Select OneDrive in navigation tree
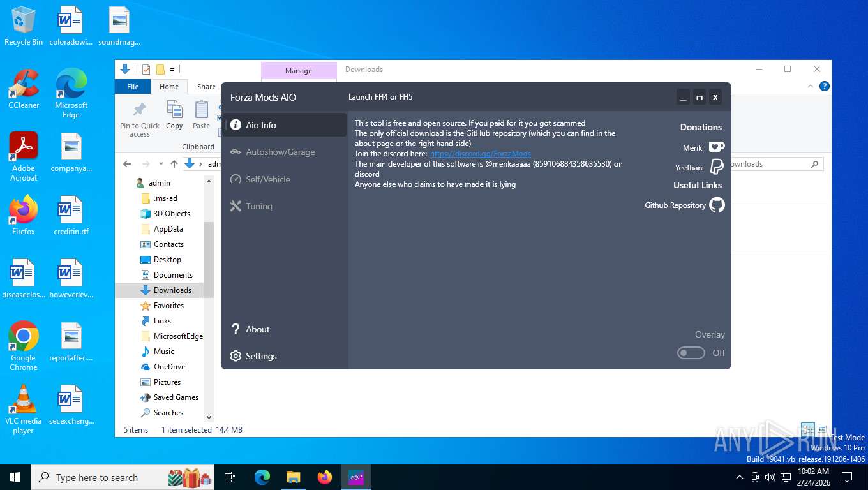Screen dimensions: 868x490 [169, 367]
